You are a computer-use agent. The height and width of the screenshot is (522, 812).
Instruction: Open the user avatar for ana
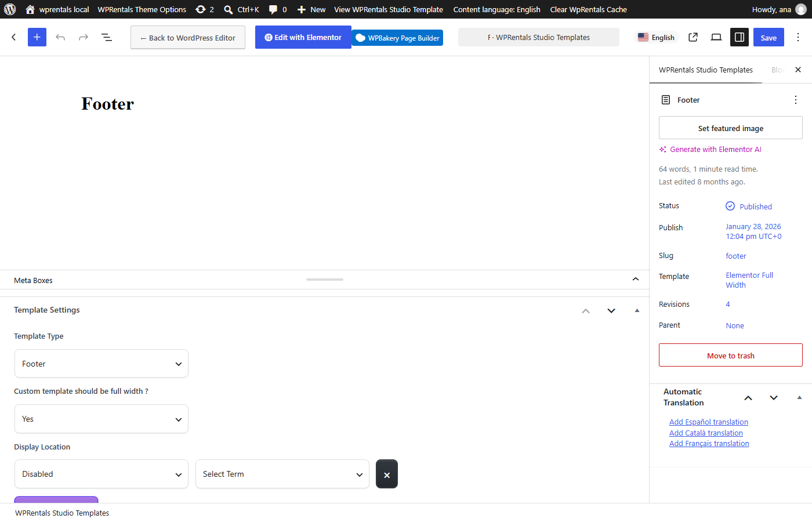[x=801, y=9]
